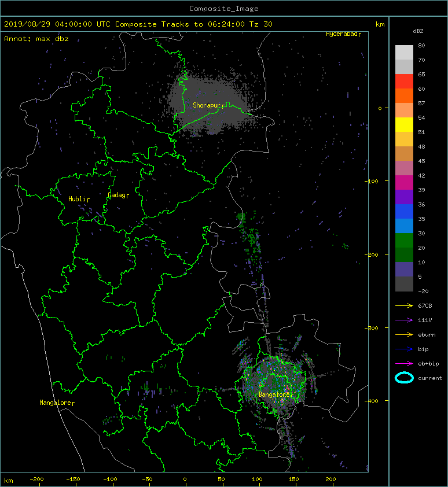Click the dBZ legend heading

pos(418,31)
